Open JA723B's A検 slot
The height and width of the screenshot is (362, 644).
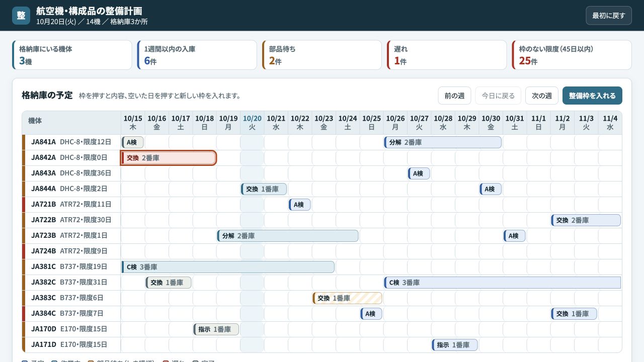tap(515, 236)
